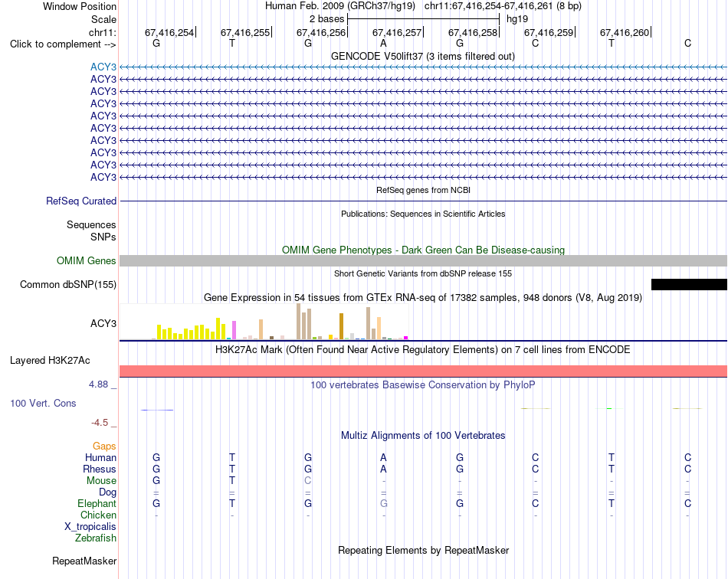Click the RefSeq genes from NCBI title
This screenshot has height=579, width=728.
[423, 190]
